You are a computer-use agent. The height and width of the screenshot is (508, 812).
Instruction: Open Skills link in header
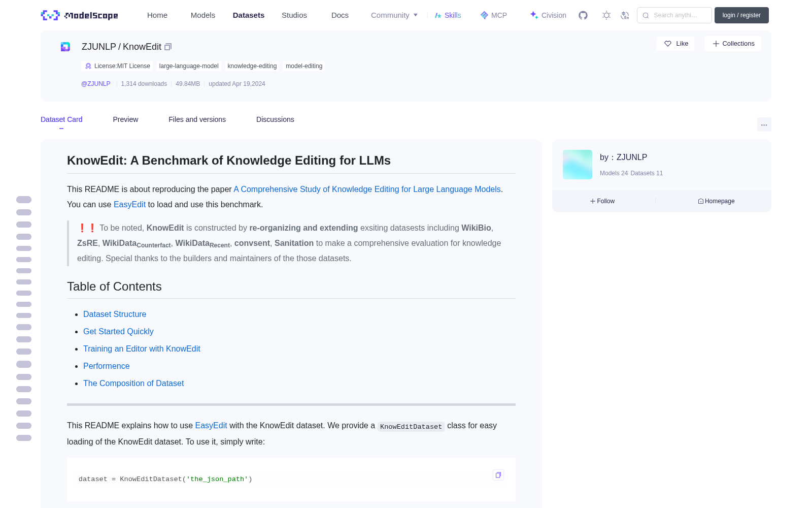click(x=448, y=15)
